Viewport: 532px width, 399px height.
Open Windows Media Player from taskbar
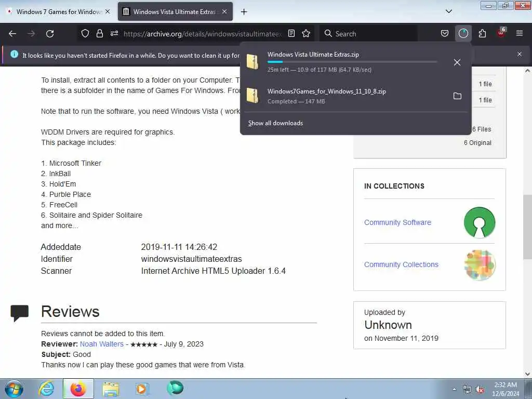point(142,389)
